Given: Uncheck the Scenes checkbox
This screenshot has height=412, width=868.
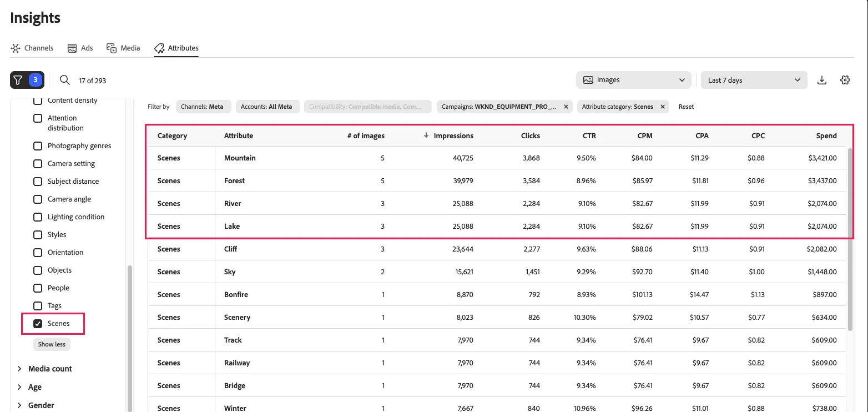Looking at the screenshot, I should [x=38, y=324].
